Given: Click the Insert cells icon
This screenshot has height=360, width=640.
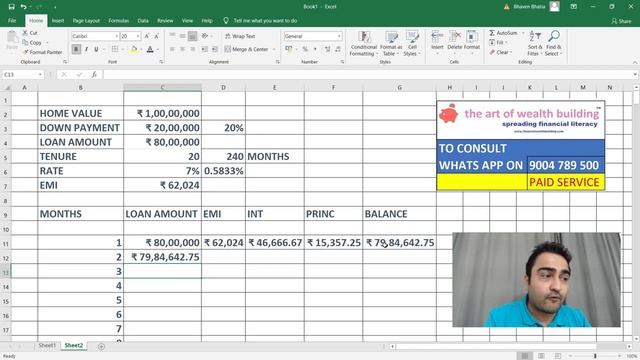Looking at the screenshot, I should [x=437, y=37].
